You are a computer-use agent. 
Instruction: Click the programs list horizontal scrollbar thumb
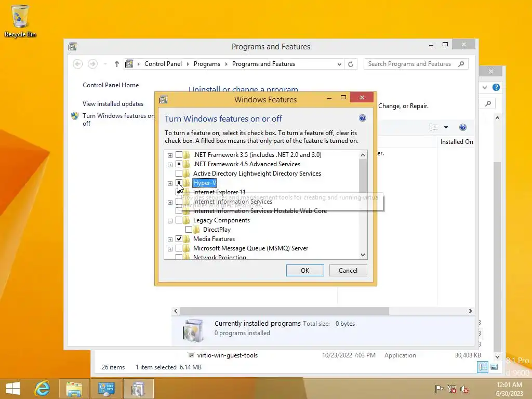[x=285, y=311]
